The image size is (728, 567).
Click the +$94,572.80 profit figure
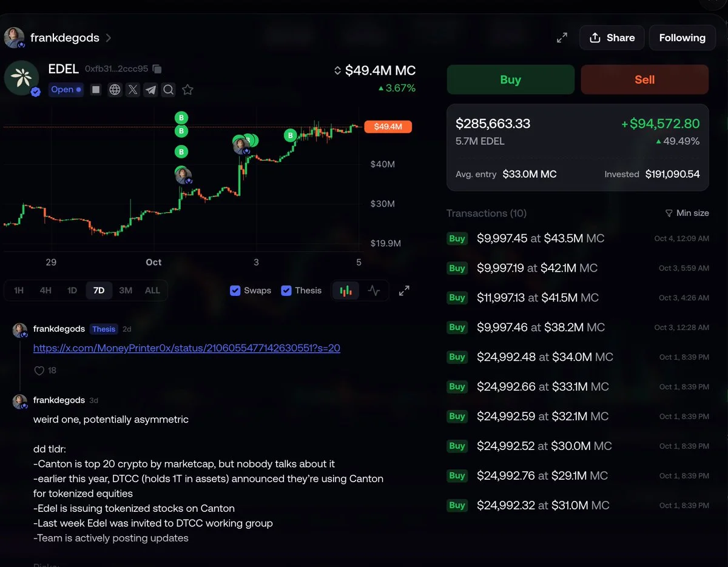pyautogui.click(x=660, y=124)
